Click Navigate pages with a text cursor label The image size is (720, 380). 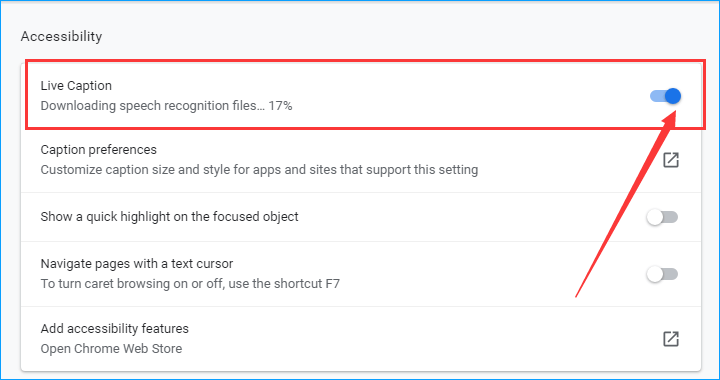[137, 264]
